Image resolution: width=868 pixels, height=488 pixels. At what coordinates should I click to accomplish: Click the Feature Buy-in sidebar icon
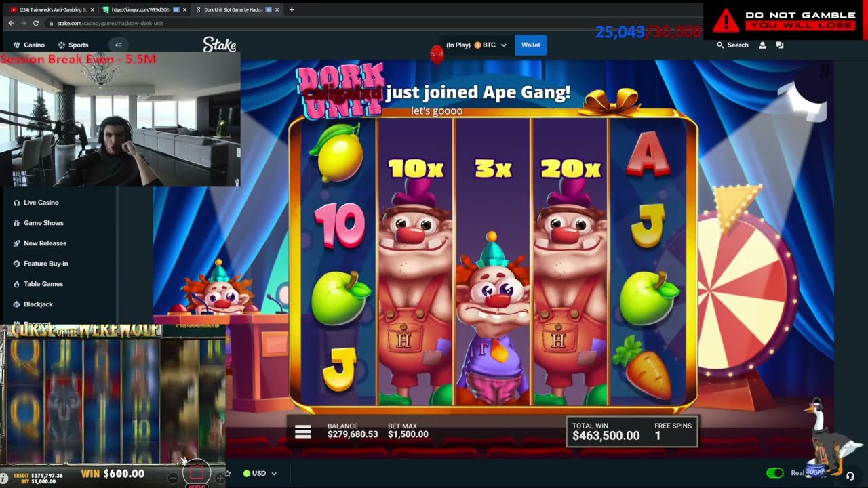16,264
